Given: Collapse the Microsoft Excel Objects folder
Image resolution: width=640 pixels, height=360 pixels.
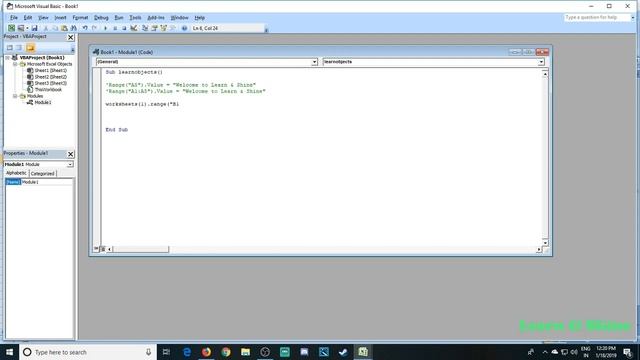Looking at the screenshot, I should [x=15, y=64].
